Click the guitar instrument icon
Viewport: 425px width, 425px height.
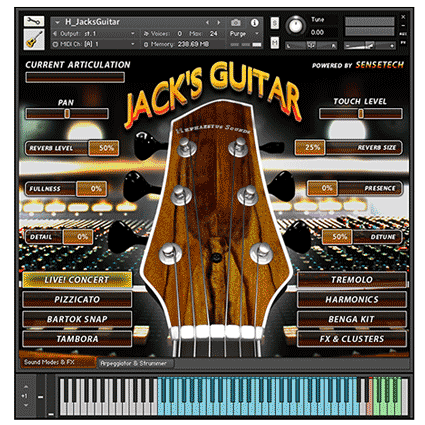point(34,40)
